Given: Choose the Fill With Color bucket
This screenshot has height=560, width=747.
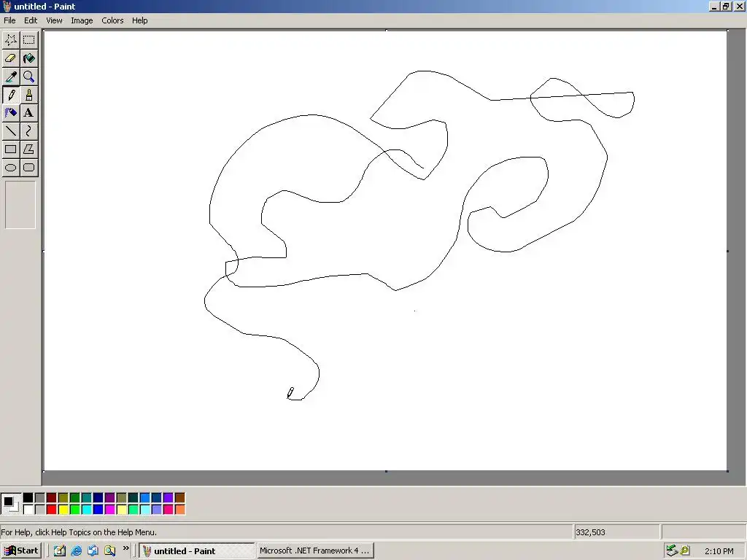Looking at the screenshot, I should tap(29, 58).
